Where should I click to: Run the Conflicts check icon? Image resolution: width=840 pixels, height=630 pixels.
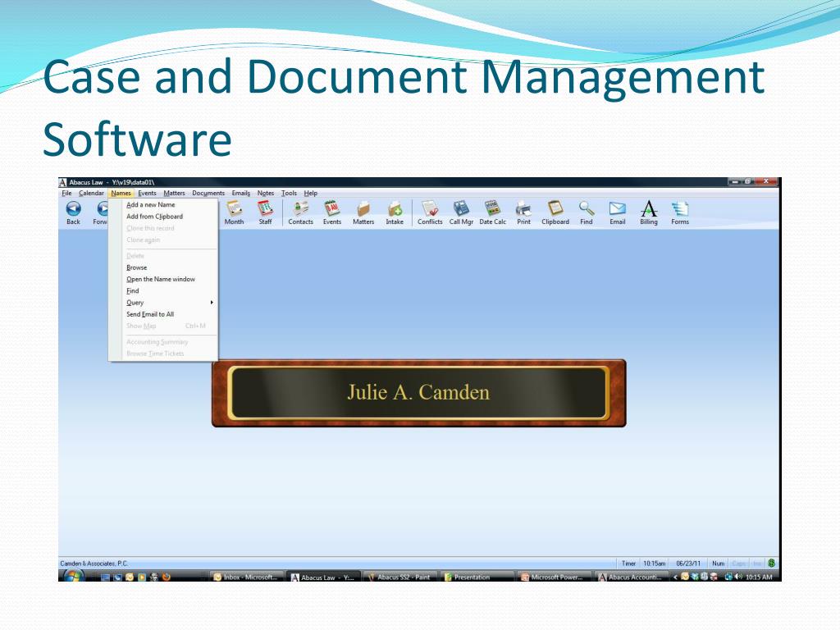[x=430, y=209]
